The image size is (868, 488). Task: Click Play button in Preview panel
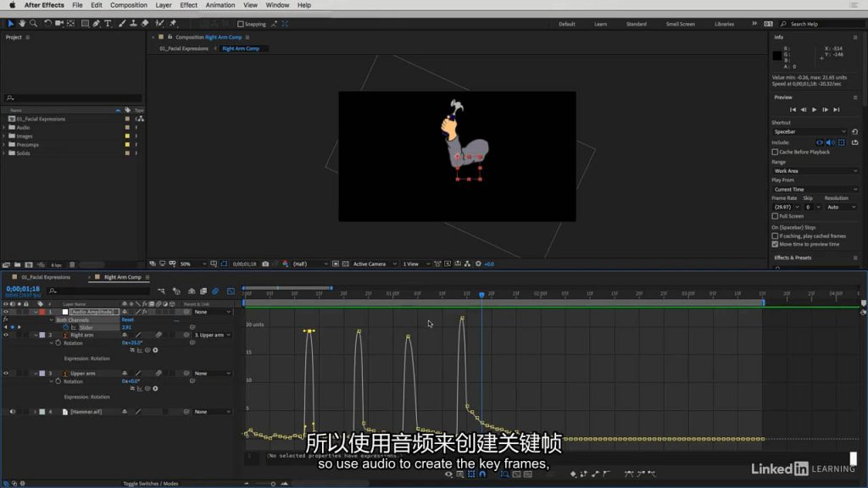(815, 109)
